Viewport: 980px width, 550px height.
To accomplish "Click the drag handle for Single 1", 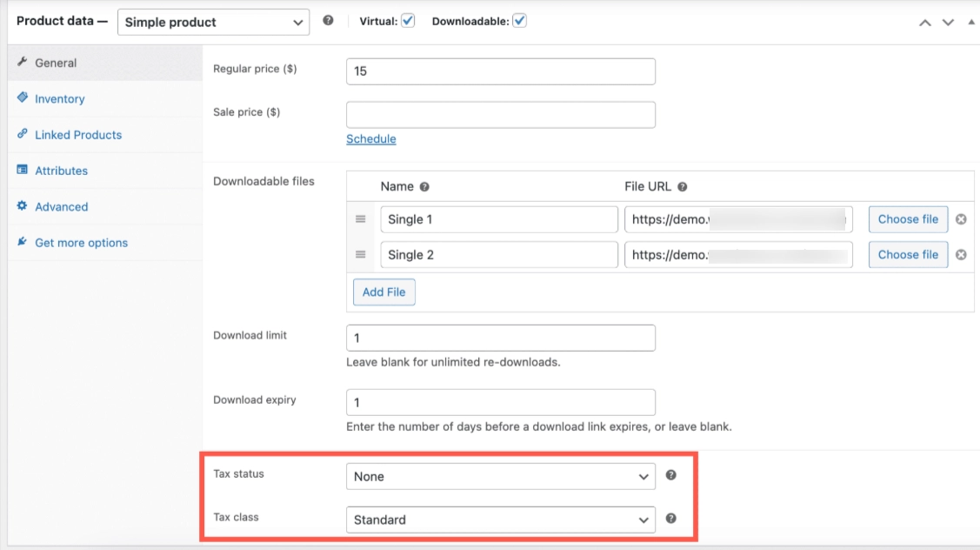I will (x=360, y=219).
